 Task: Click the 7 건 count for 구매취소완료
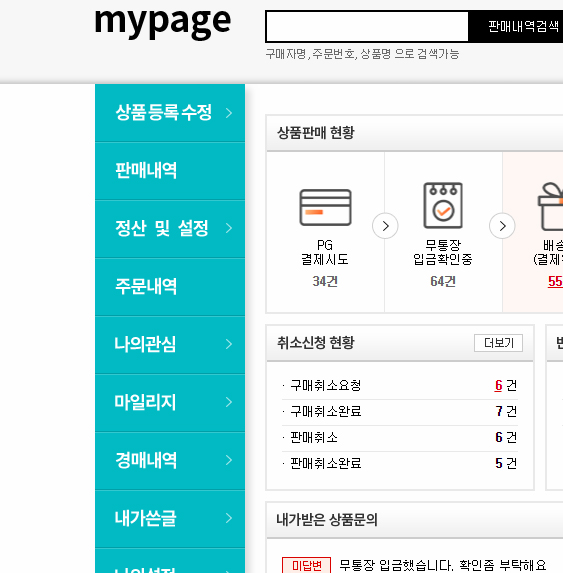(x=506, y=411)
